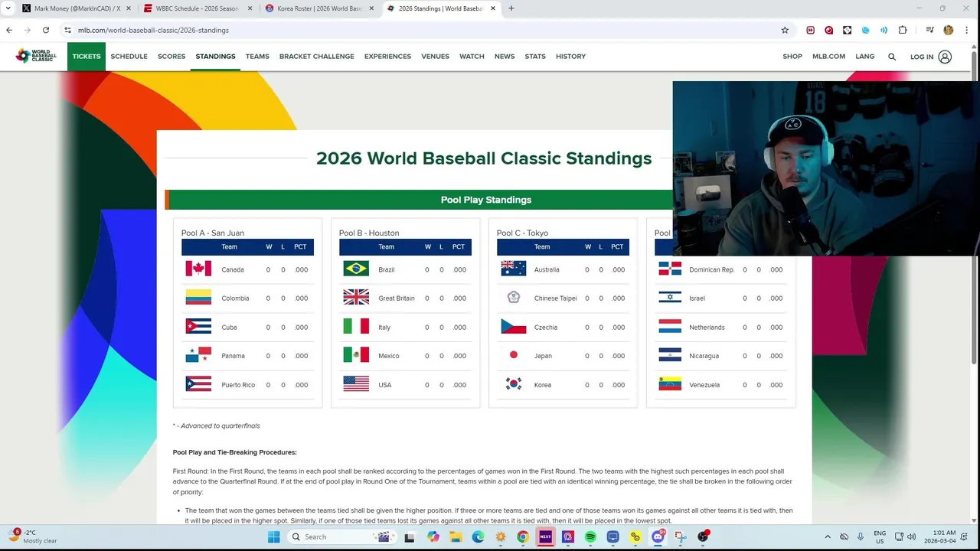
Task: Open Chrome three-dot menu
Action: click(967, 30)
